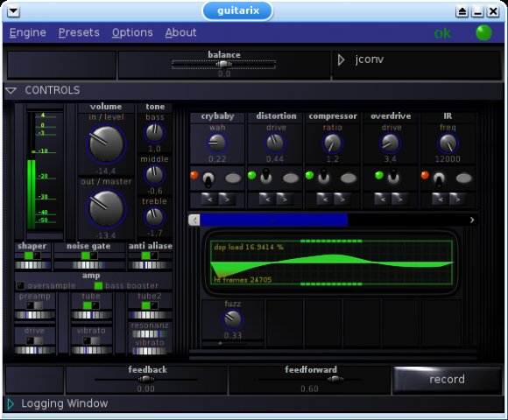Click the resonanz slider
The height and width of the screenshot is (420, 508).
tap(150, 334)
